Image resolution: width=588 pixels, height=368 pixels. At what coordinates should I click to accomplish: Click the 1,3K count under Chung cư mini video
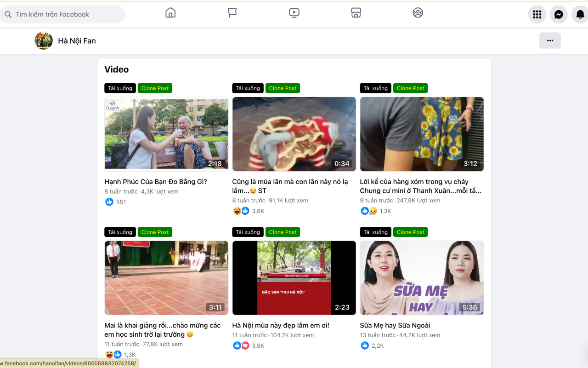coord(385,211)
